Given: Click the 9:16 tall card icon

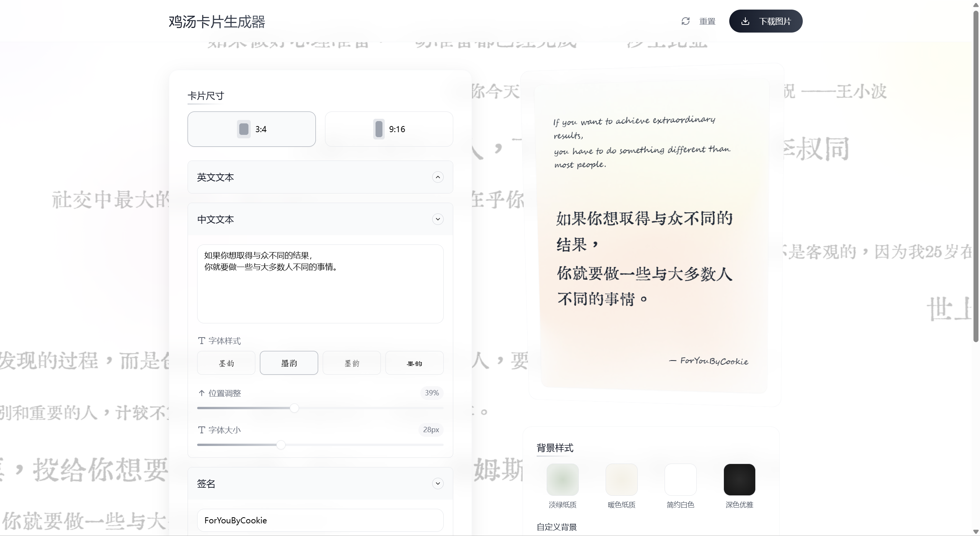Looking at the screenshot, I should (379, 129).
